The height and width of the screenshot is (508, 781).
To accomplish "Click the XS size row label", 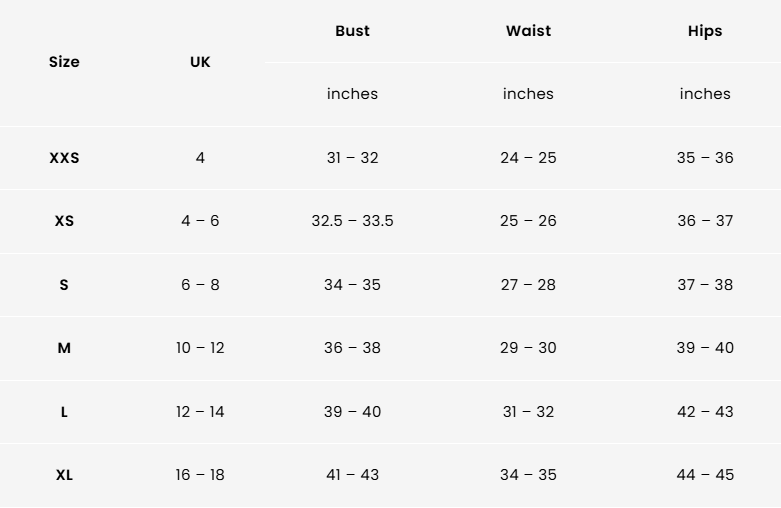I will click(64, 221).
